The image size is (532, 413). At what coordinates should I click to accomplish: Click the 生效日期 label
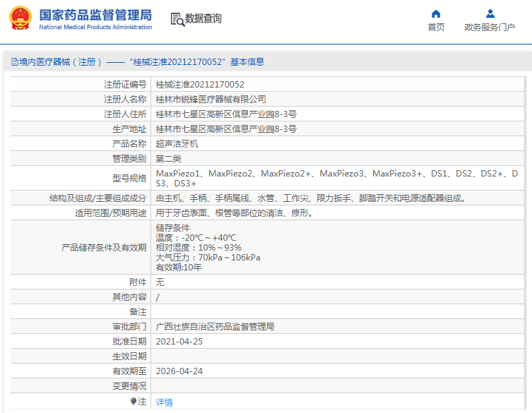129,357
